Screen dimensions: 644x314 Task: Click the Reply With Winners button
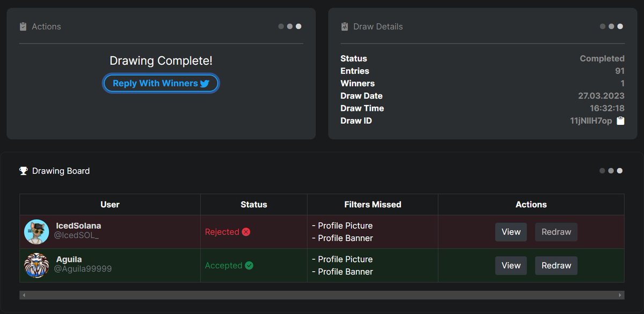[x=161, y=84]
